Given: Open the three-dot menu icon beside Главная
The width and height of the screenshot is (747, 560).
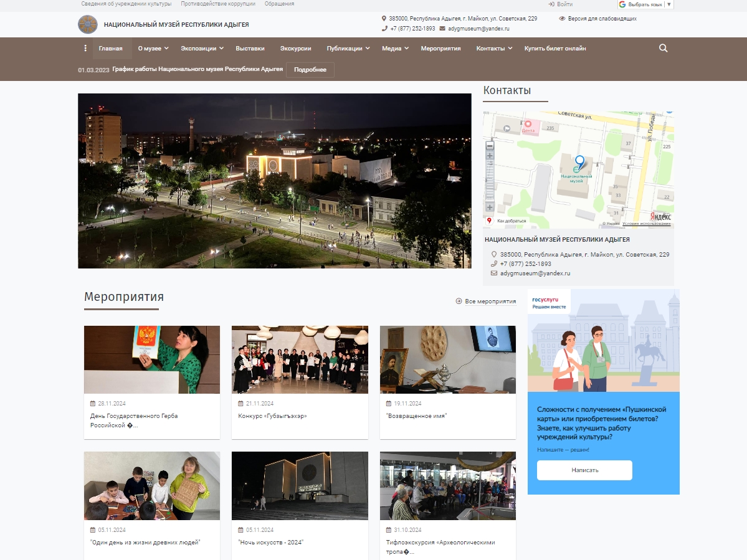Looking at the screenshot, I should (x=85, y=48).
